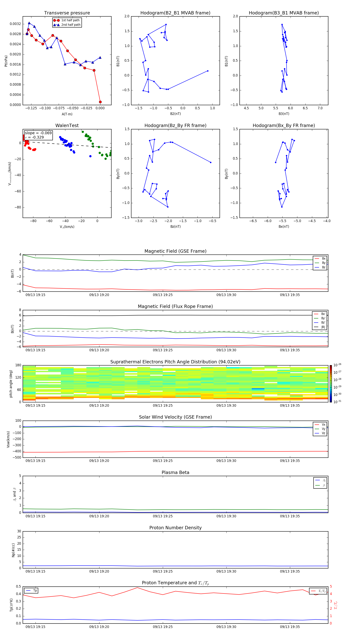Click the 'Magnetic Field (GSE Frame)' title
This screenshot has width=351, height=644.
pyautogui.click(x=175, y=251)
